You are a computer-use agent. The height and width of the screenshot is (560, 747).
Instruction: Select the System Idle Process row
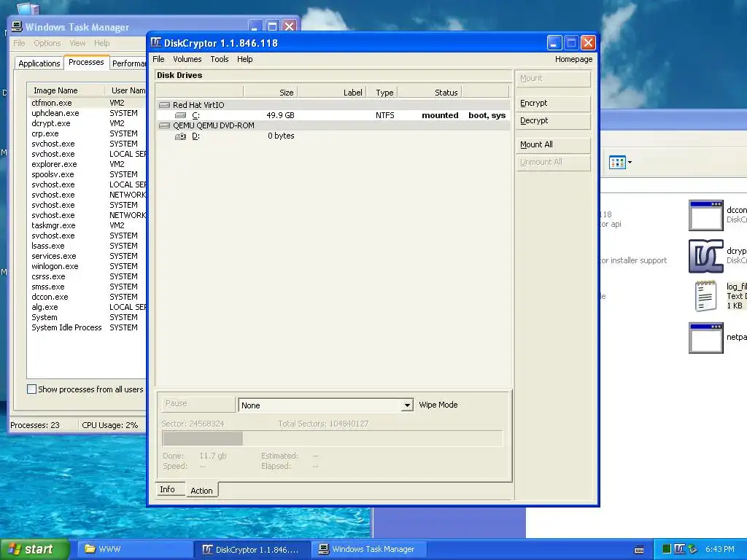(88, 327)
